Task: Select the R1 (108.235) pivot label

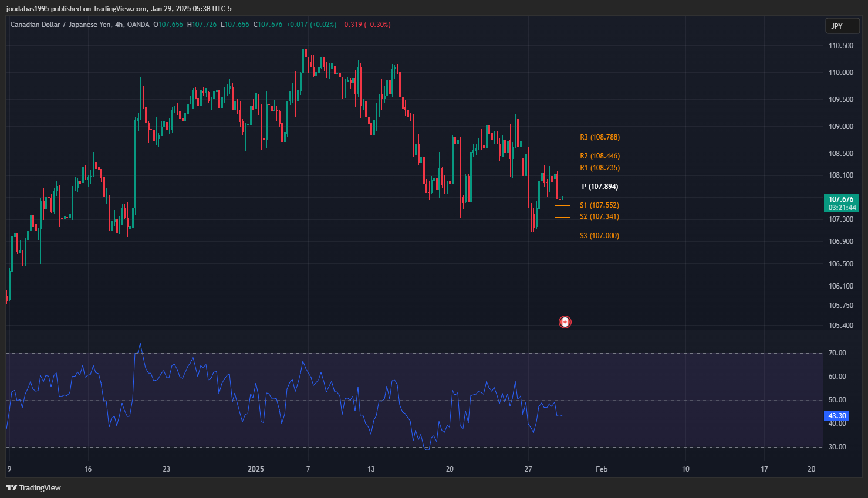Action: pyautogui.click(x=599, y=168)
